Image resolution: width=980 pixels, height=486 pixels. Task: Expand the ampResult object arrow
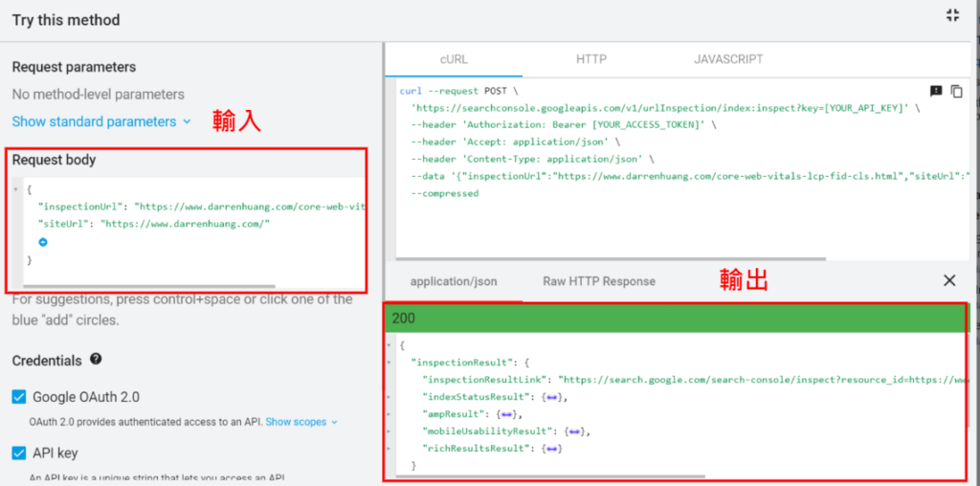click(x=389, y=413)
